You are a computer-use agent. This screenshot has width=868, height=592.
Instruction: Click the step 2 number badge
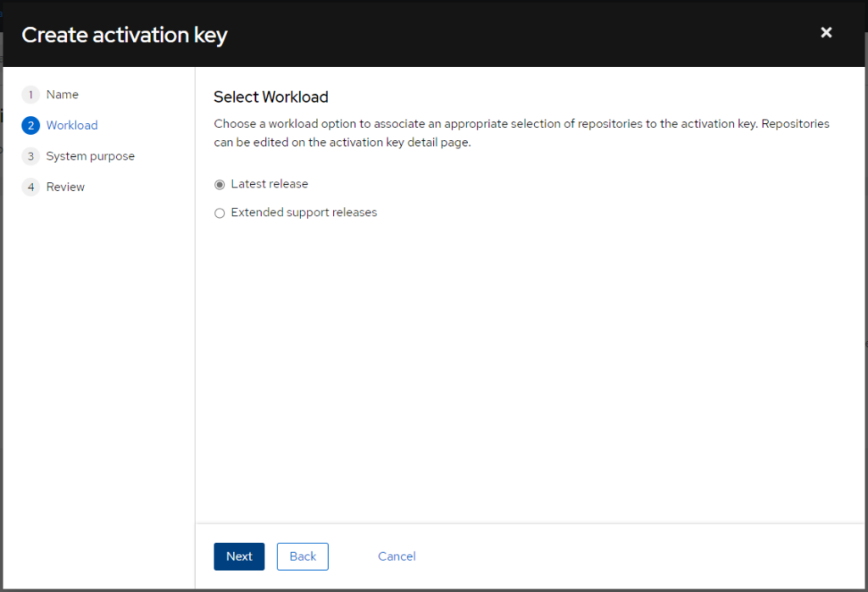pos(31,126)
